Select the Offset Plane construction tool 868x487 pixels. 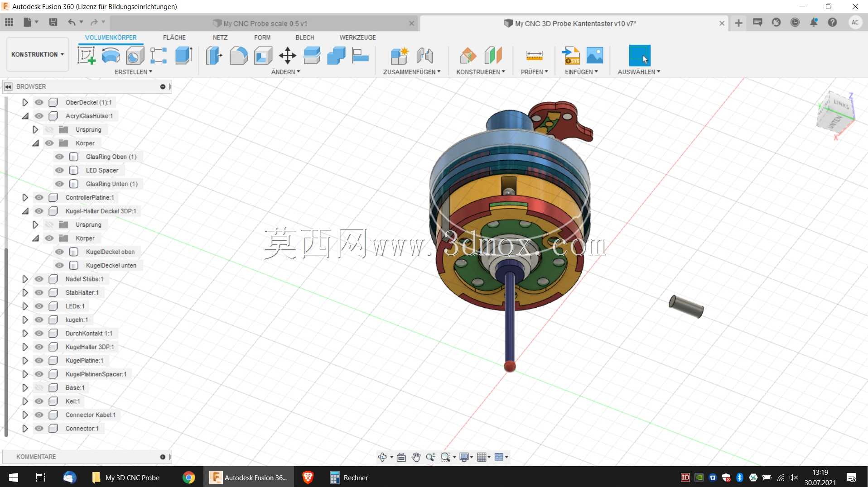(468, 56)
